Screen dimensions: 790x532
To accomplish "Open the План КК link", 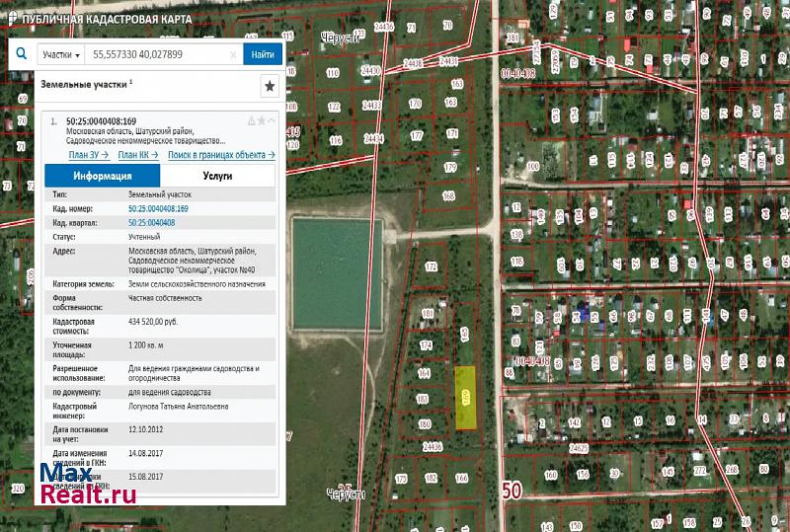I will 137,155.
